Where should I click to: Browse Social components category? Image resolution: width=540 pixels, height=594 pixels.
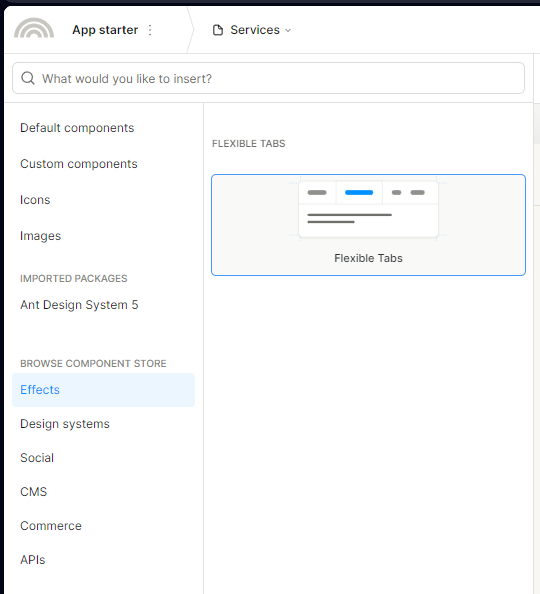37,458
